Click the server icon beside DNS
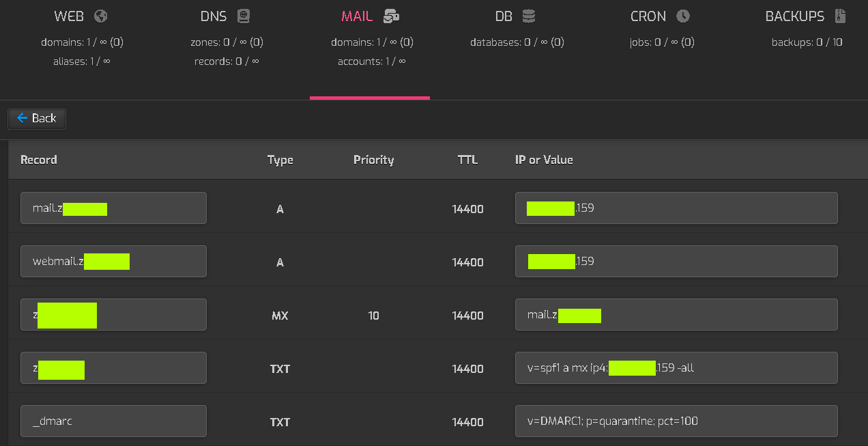This screenshot has height=446, width=868. point(243,16)
